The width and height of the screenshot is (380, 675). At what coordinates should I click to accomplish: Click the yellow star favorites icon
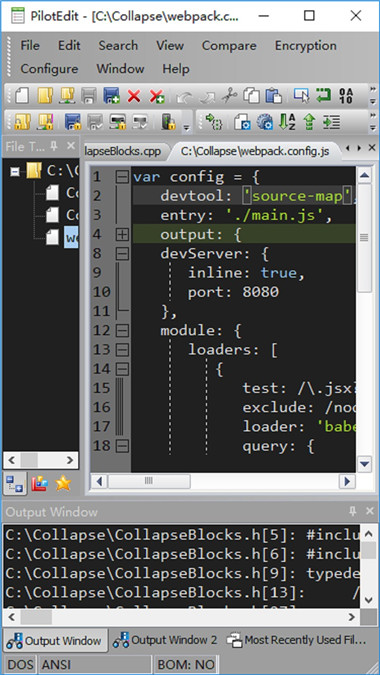click(x=63, y=483)
